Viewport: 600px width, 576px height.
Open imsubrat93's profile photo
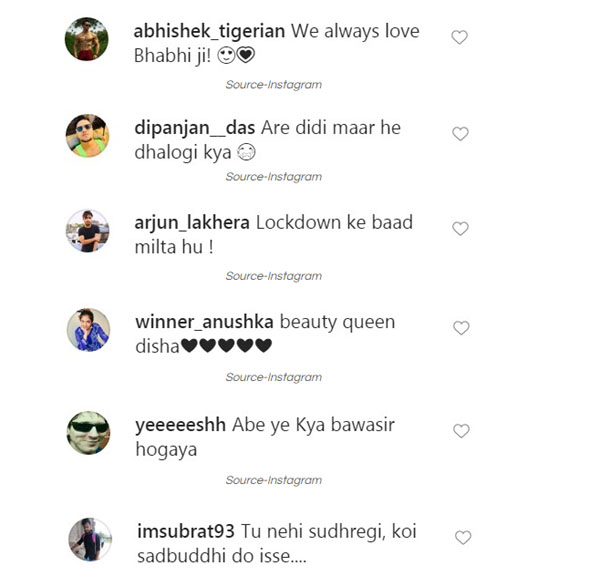click(x=90, y=540)
